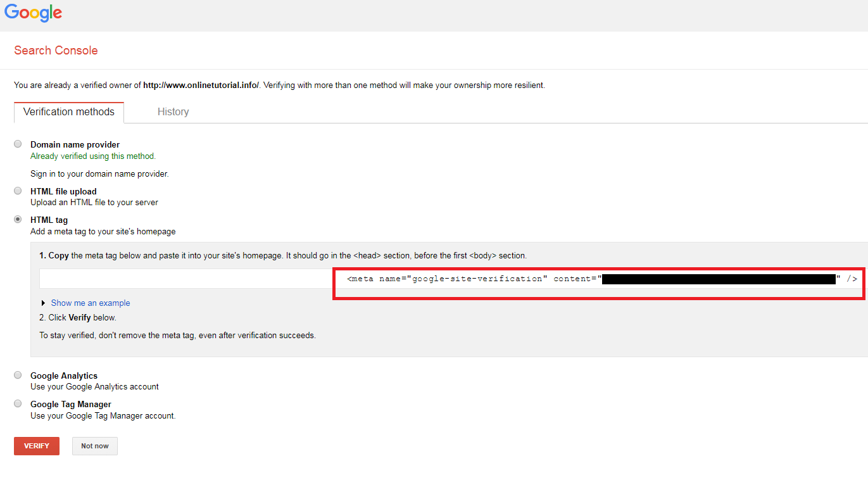Choose the Google Tag Manager radio option
Screen dimensions: 868x480
tap(18, 403)
